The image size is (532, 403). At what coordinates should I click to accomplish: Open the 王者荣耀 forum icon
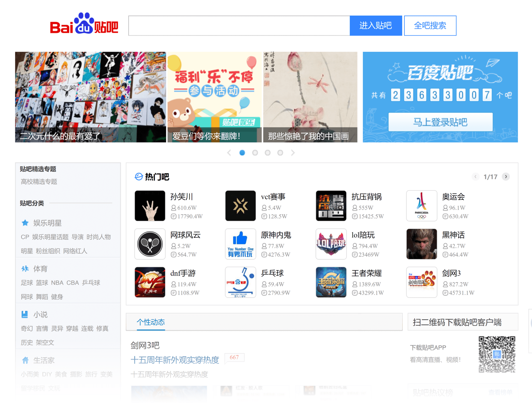pos(331,282)
